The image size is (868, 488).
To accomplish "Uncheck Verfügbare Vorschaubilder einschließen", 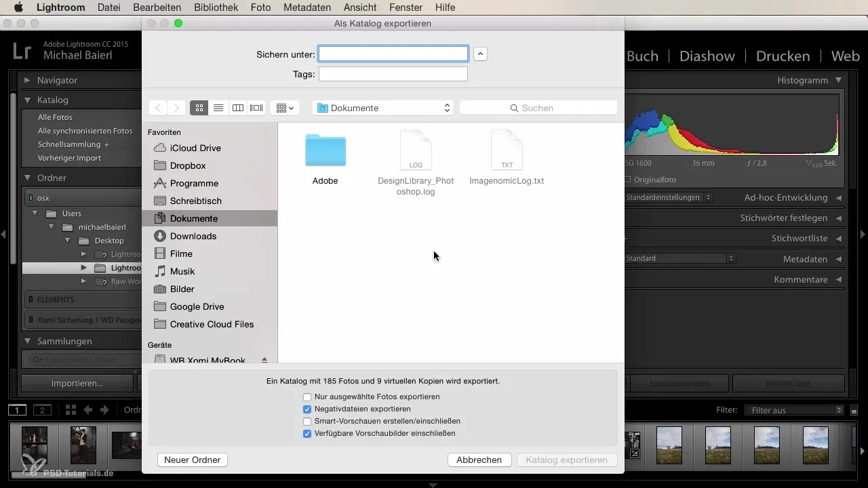I will click(x=307, y=434).
